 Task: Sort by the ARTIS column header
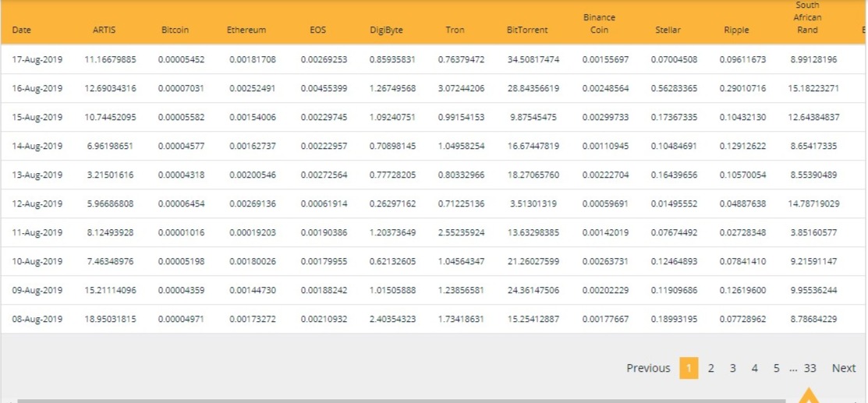[x=104, y=30]
